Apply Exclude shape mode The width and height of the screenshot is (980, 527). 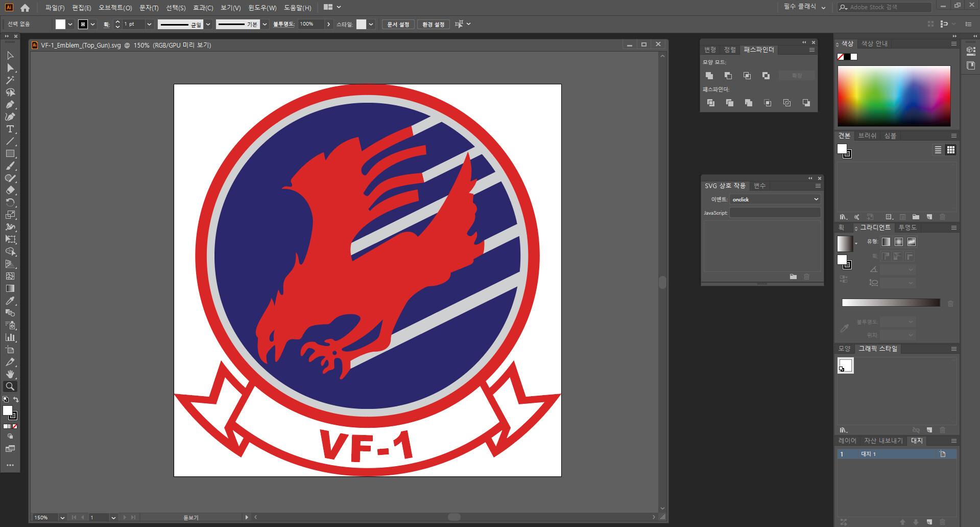click(x=766, y=76)
